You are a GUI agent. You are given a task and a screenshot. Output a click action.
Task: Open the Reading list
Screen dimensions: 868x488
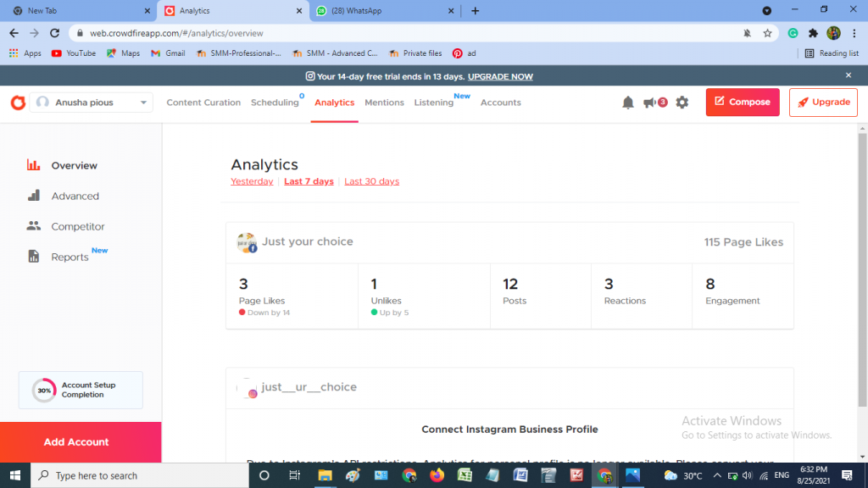[x=832, y=53]
